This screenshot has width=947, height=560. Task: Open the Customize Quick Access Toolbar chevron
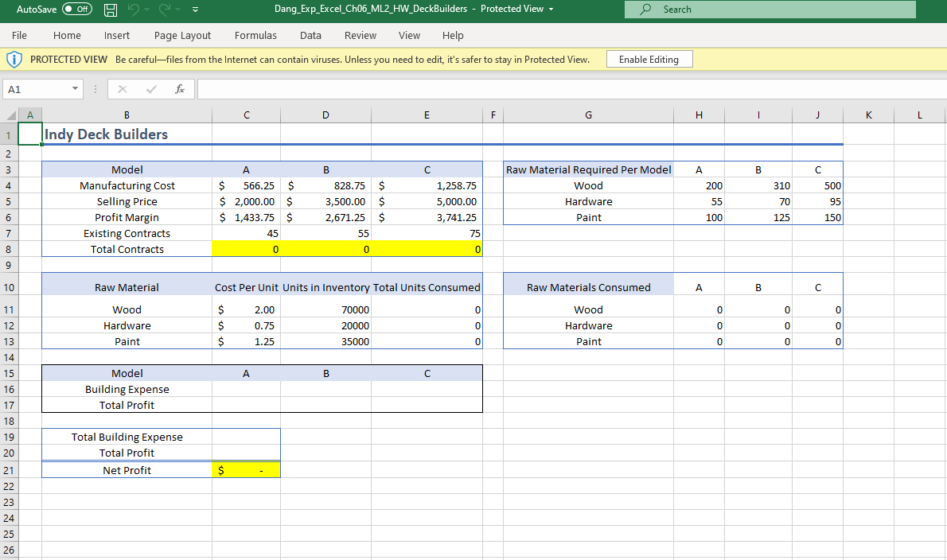(x=194, y=9)
